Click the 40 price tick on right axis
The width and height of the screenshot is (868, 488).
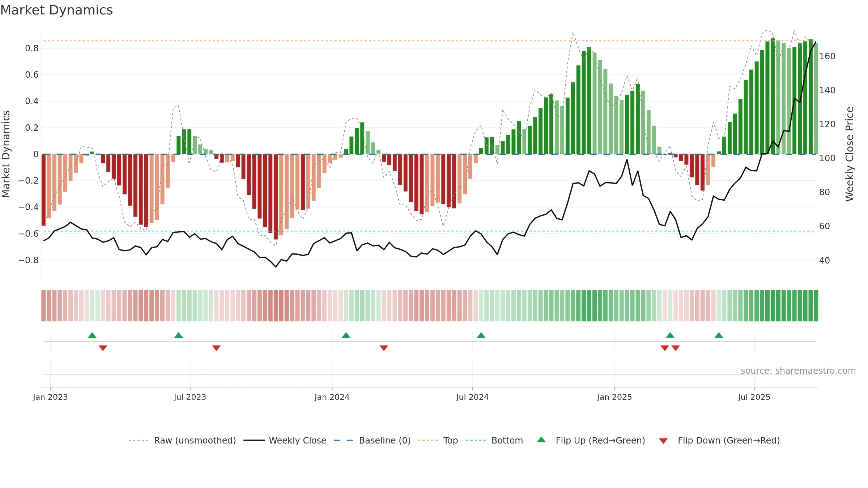(x=825, y=260)
